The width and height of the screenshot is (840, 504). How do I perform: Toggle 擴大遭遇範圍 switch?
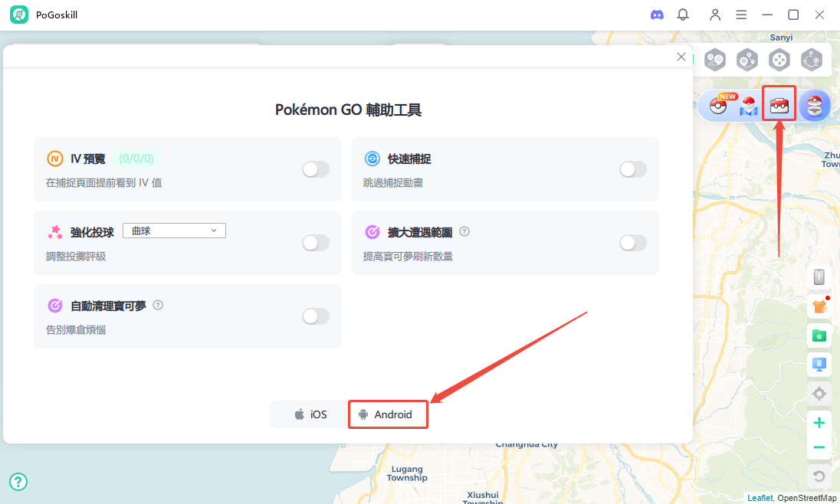[x=632, y=243]
